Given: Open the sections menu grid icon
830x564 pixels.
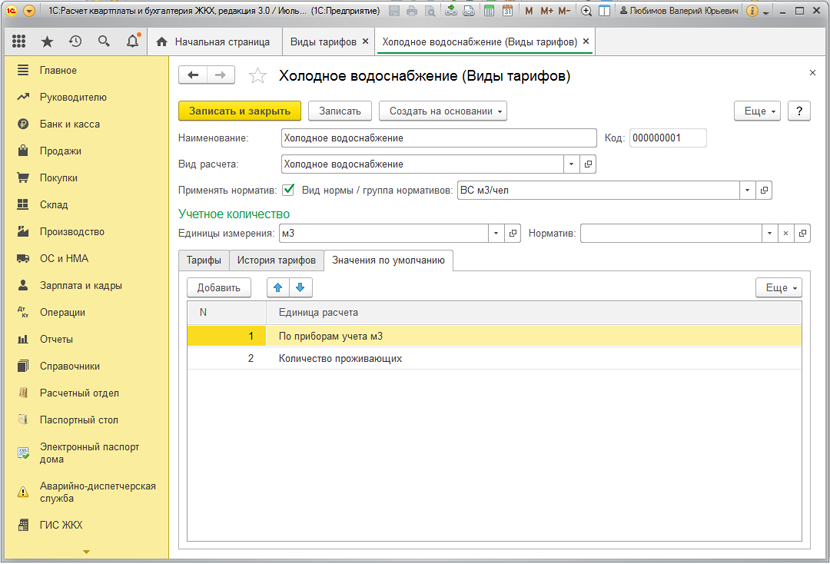Looking at the screenshot, I should pos(19,42).
